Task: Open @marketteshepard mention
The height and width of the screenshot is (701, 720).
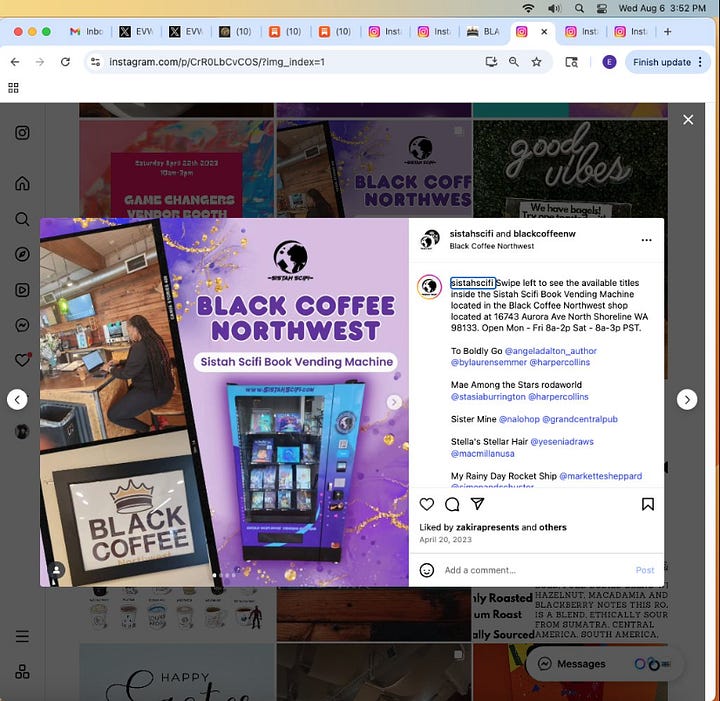Action: [601, 476]
